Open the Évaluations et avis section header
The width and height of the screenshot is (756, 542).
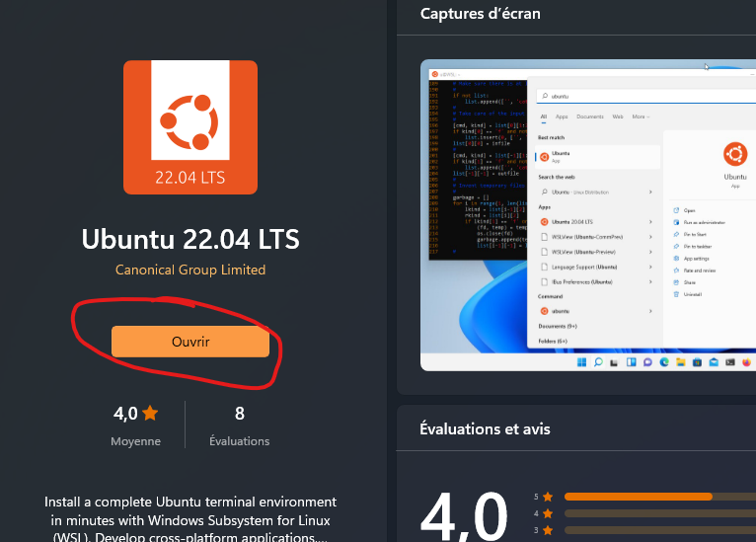point(485,429)
